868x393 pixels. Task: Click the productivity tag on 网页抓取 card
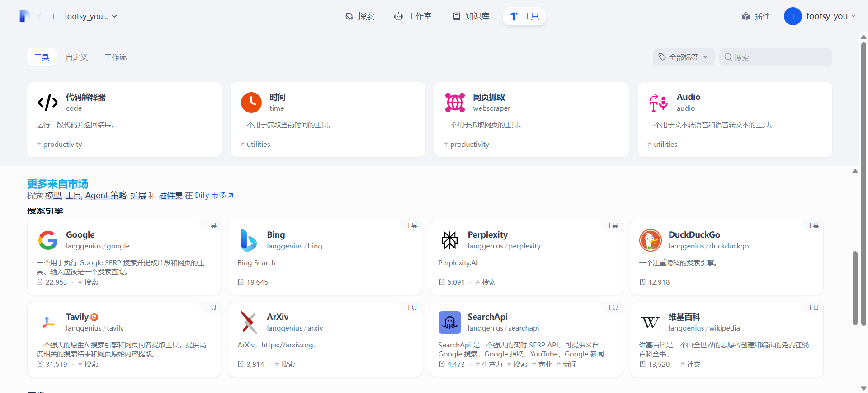(x=466, y=144)
